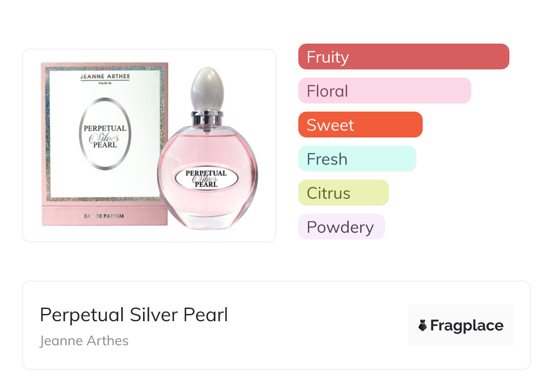The height and width of the screenshot is (392, 553).
Task: Click the Eau de Parfum box text
Action: 104,216
